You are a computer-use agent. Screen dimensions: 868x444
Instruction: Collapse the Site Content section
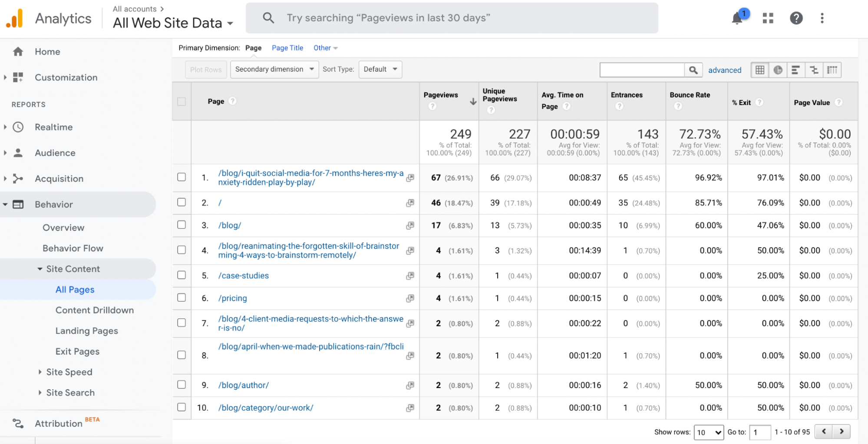(x=40, y=269)
